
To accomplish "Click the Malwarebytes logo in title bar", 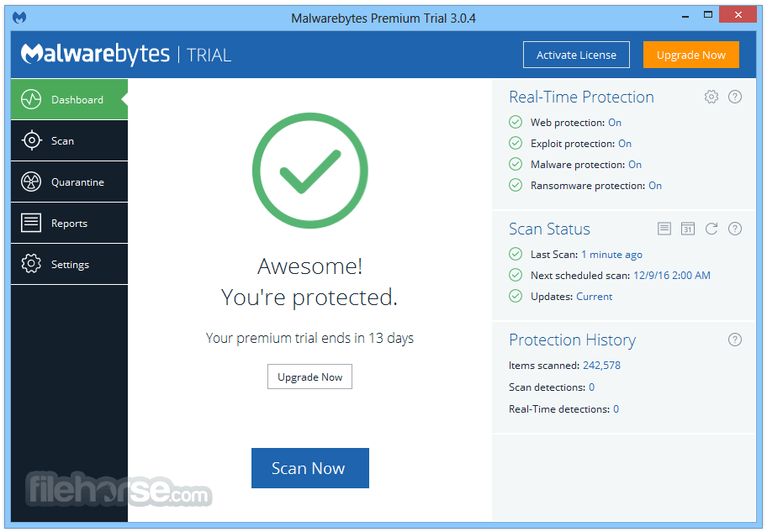I will [x=19, y=16].
